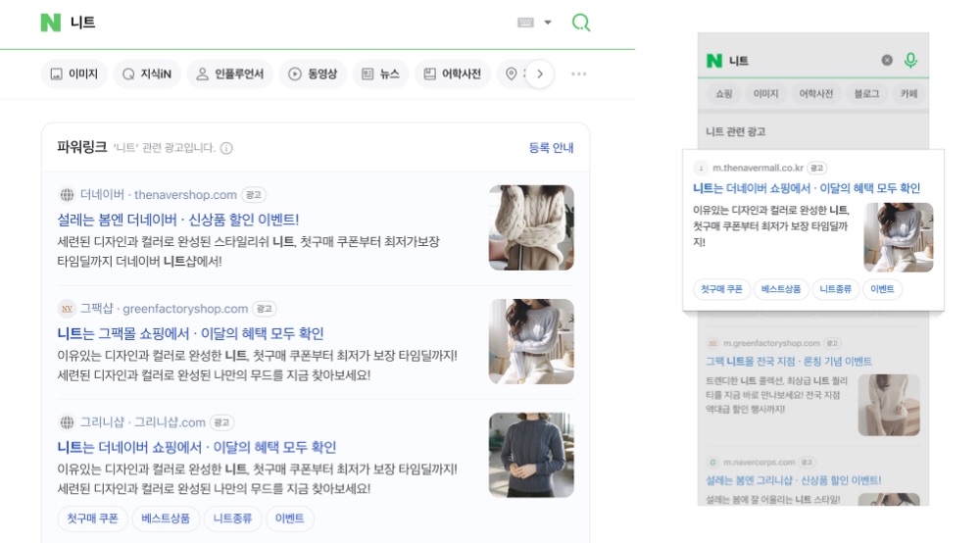Open the on-screen keyboard icon in search bar

(x=525, y=23)
